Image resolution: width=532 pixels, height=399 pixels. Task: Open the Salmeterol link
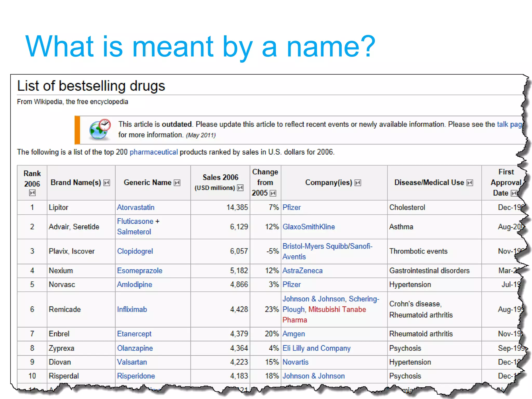[134, 232]
